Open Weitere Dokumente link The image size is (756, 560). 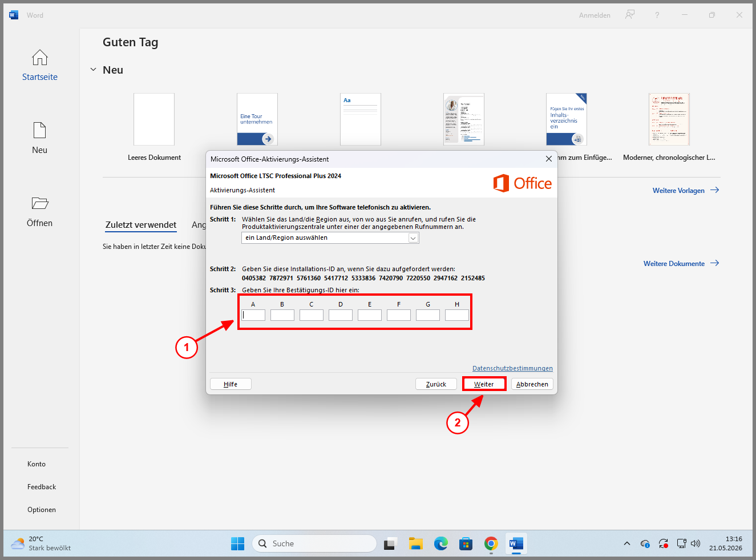[x=674, y=264]
